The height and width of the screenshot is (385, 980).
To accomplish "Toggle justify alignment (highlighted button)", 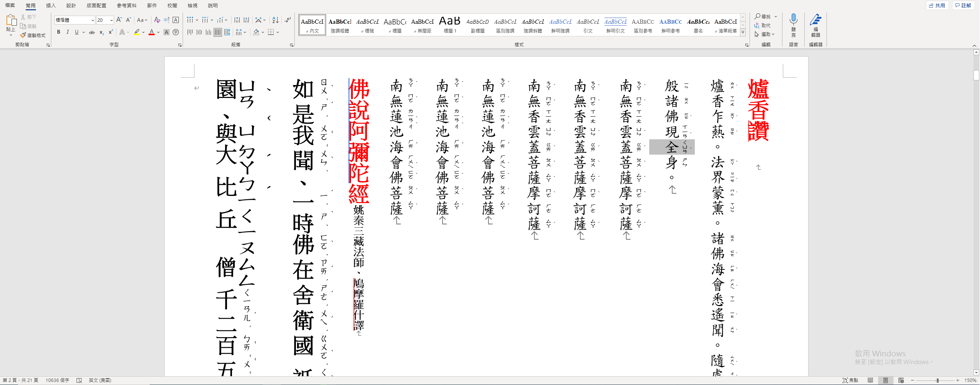I will point(218,32).
